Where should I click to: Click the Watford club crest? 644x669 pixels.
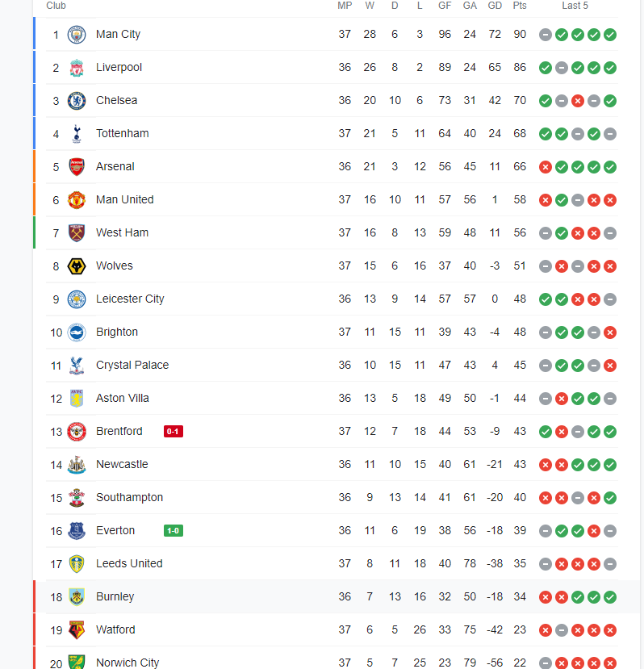tap(77, 630)
